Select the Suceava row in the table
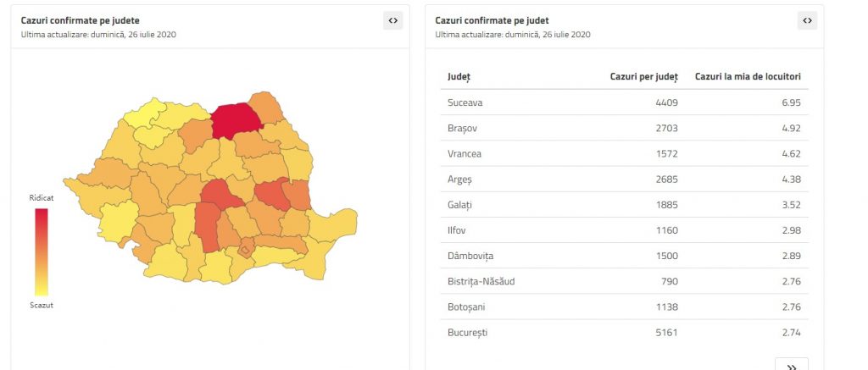 tap(622, 102)
